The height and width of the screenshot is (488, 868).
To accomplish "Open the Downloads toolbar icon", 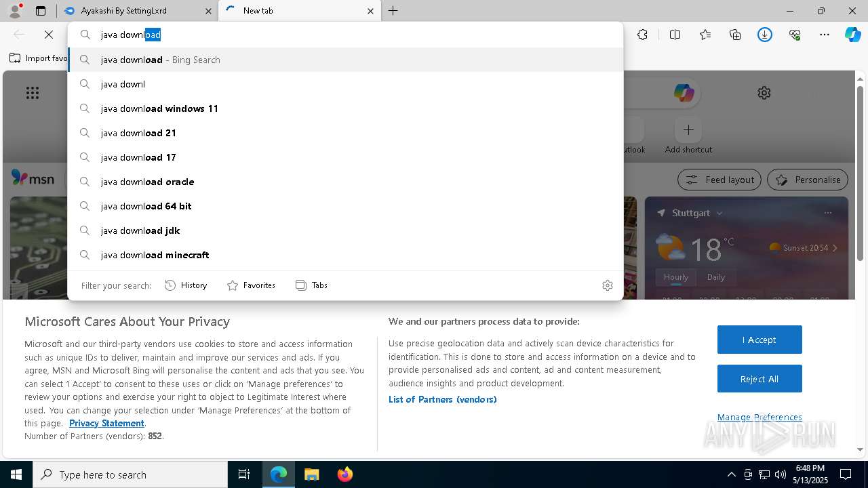I will [x=765, y=35].
